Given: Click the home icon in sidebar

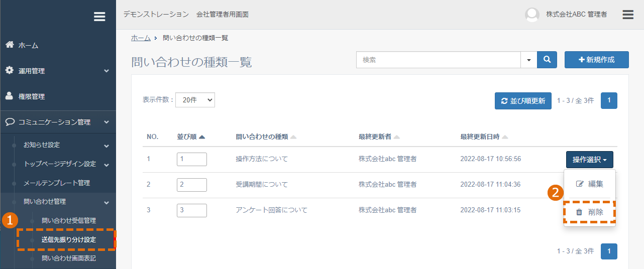Looking at the screenshot, I should coord(10,45).
